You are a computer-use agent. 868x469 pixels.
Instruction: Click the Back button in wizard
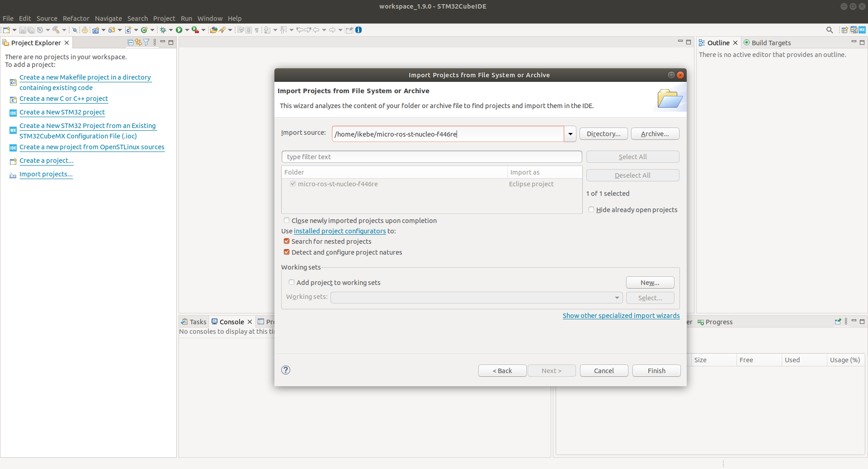click(502, 371)
